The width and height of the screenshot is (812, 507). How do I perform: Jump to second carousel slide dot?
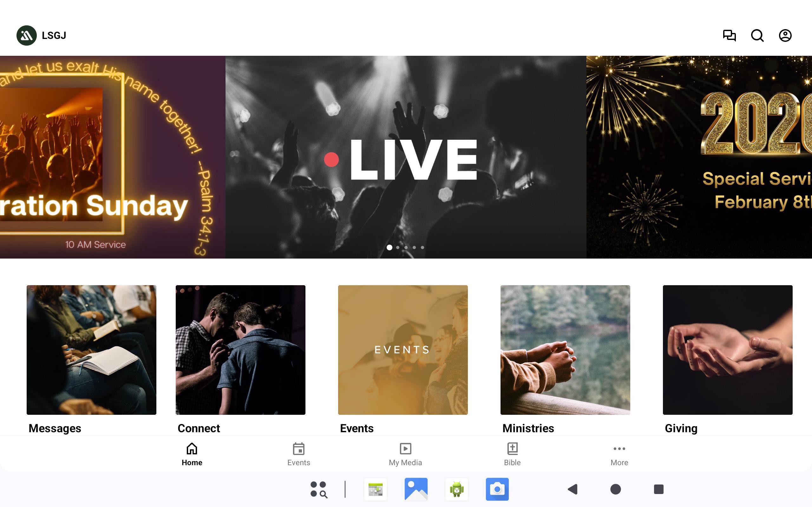pos(398,247)
